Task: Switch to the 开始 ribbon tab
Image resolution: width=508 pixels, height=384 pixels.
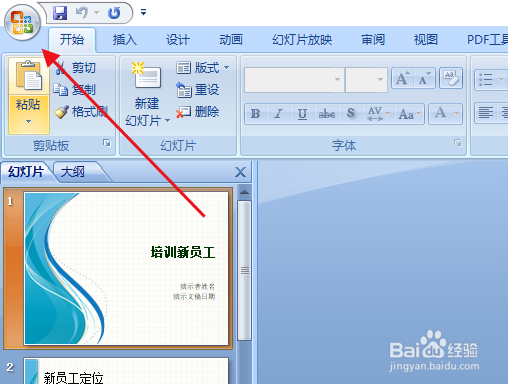Action: (72, 40)
